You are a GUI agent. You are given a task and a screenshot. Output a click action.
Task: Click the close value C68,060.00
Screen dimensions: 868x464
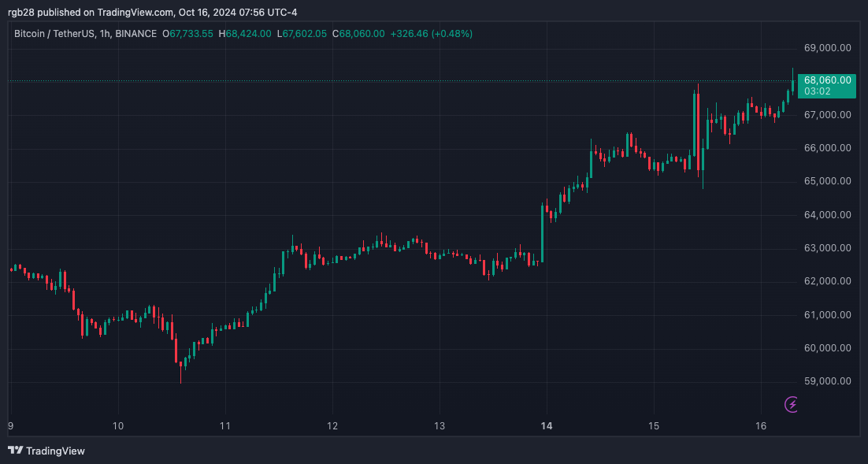[x=358, y=34]
